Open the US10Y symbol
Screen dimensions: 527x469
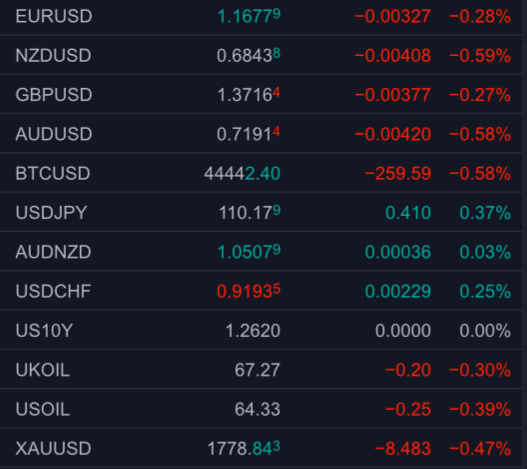[44, 331]
